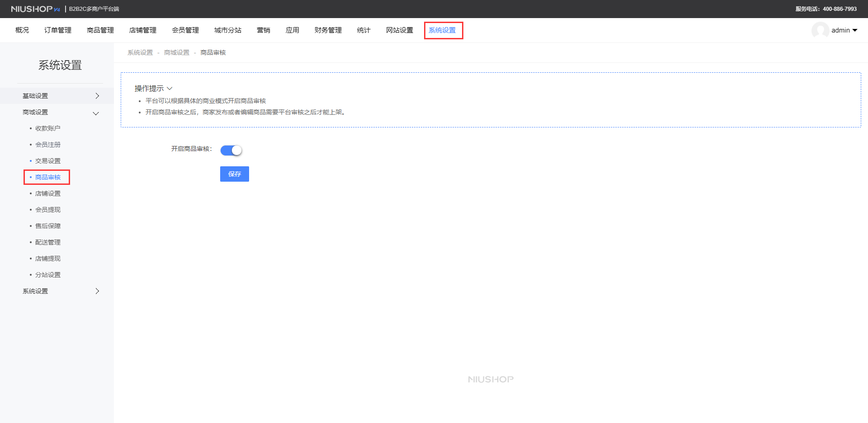Open the 财务管理 top menu
The image size is (868, 423).
[x=328, y=30]
